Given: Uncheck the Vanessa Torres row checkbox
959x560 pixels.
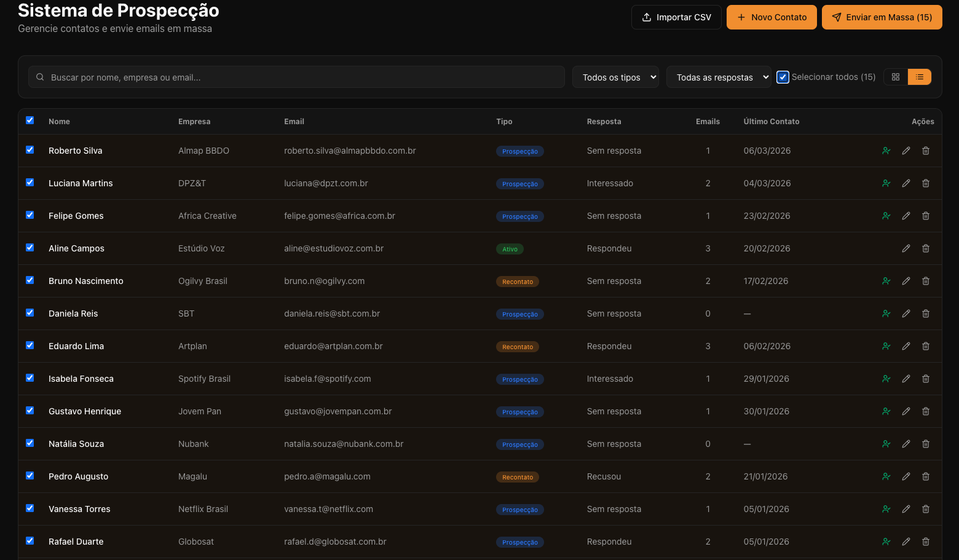Looking at the screenshot, I should pyautogui.click(x=30, y=508).
